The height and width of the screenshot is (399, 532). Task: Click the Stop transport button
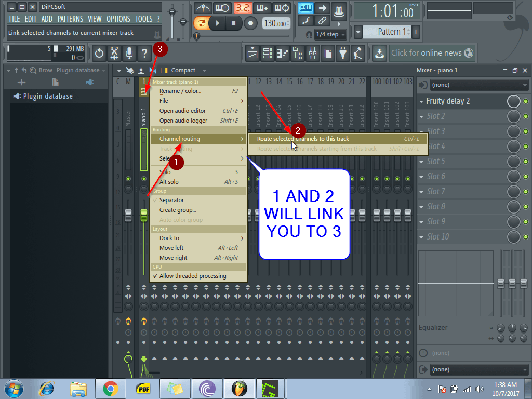(233, 23)
